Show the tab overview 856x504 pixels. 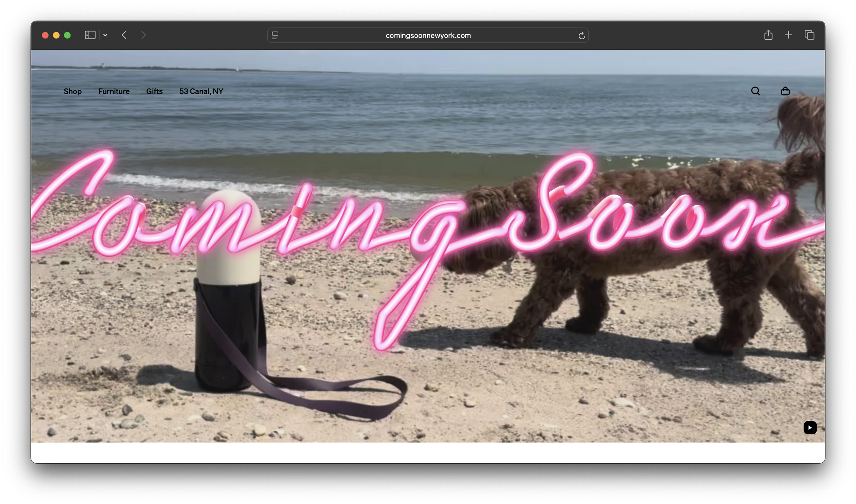click(x=809, y=35)
